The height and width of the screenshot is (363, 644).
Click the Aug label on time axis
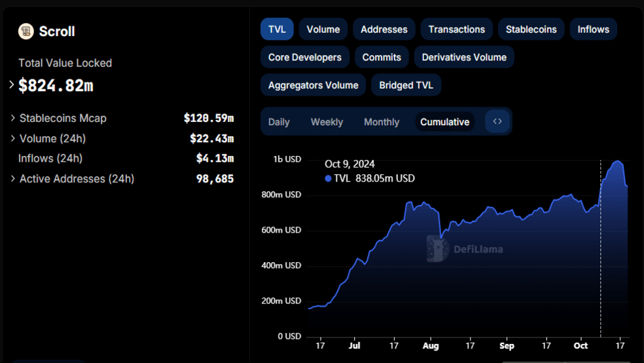tap(431, 346)
